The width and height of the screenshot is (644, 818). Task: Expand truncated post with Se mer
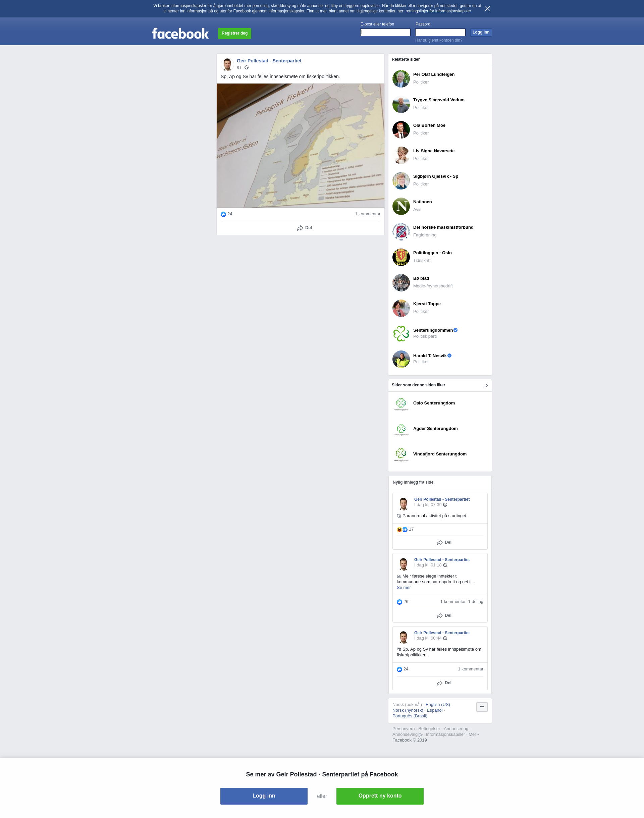404,587
